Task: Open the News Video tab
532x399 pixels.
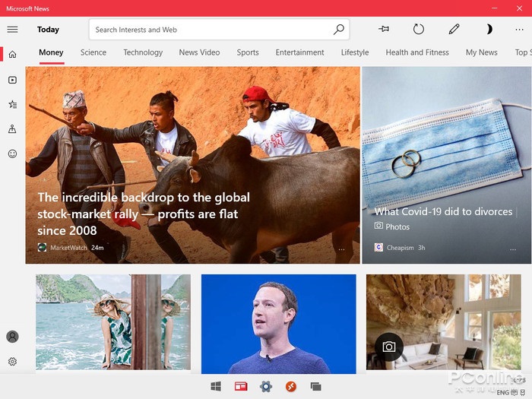Action: (199, 52)
